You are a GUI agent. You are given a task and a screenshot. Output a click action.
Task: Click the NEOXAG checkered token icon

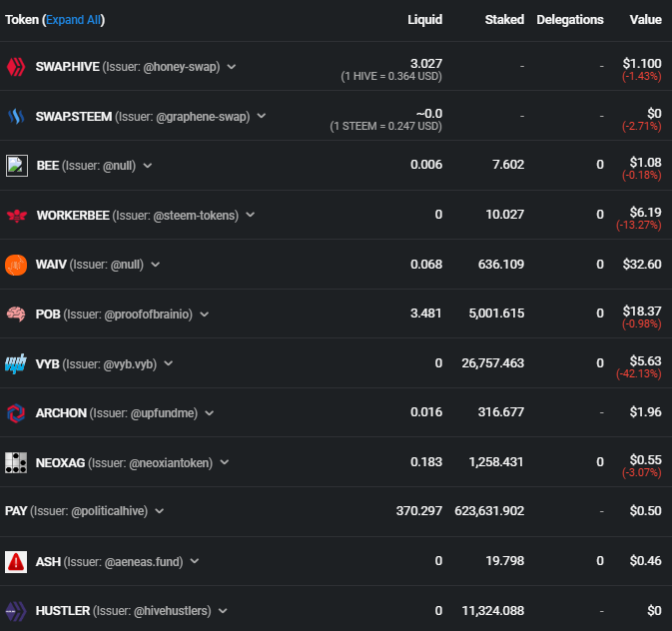pyautogui.click(x=16, y=462)
